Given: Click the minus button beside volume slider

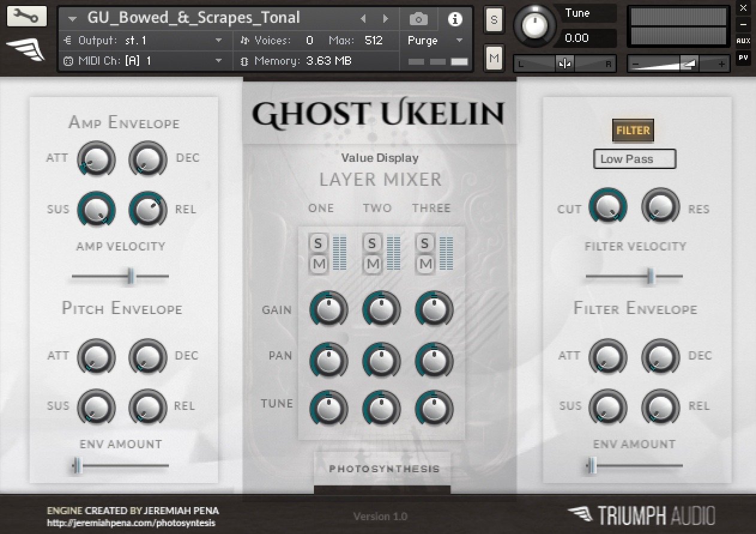Looking at the screenshot, I should pos(636,64).
